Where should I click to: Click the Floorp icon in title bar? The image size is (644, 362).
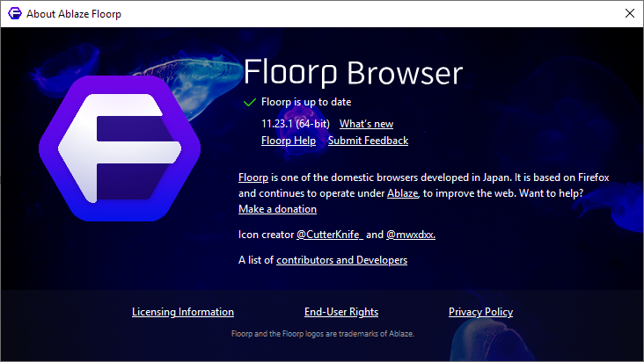(15, 13)
